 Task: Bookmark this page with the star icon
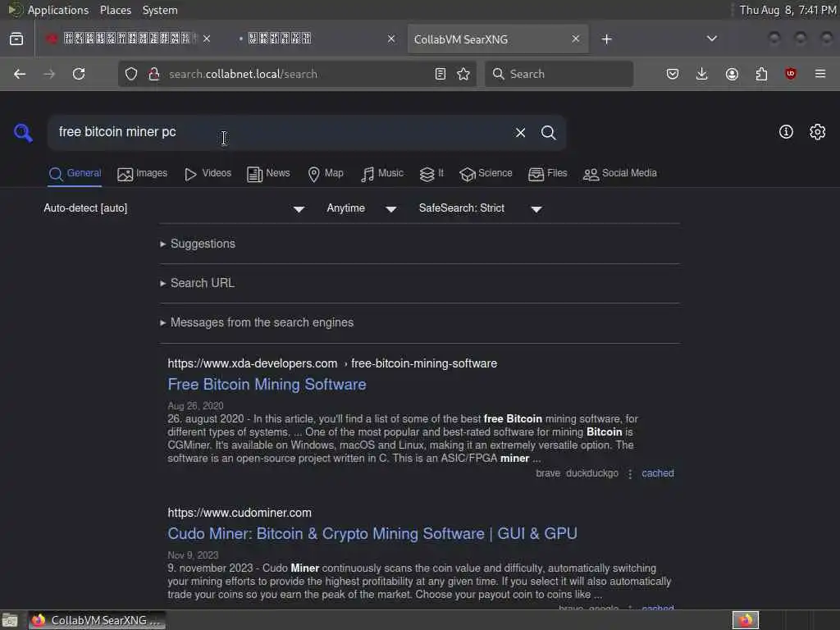[x=463, y=74]
